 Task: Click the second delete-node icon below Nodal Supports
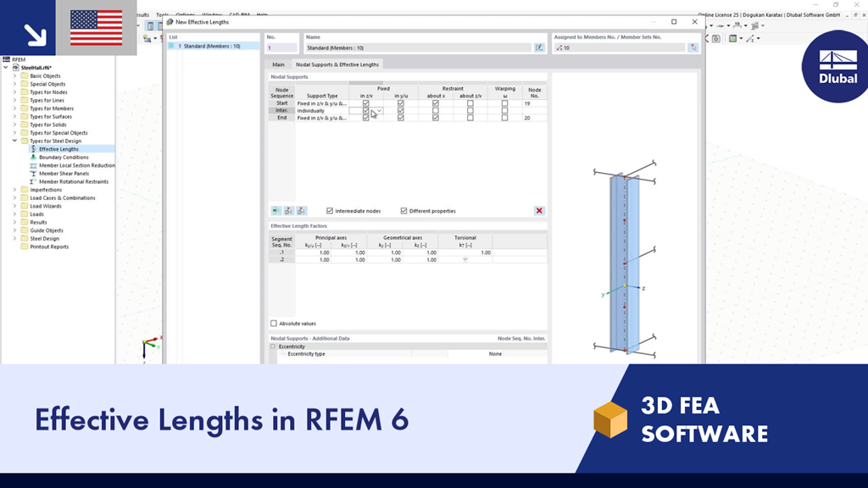(x=289, y=211)
